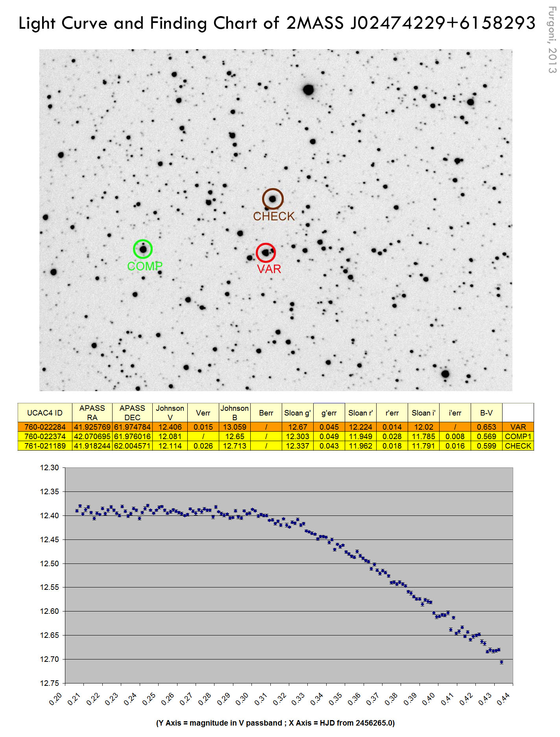This screenshot has width=560, height=737.
Task: Click B-V value "0.599"
Action: (x=486, y=446)
